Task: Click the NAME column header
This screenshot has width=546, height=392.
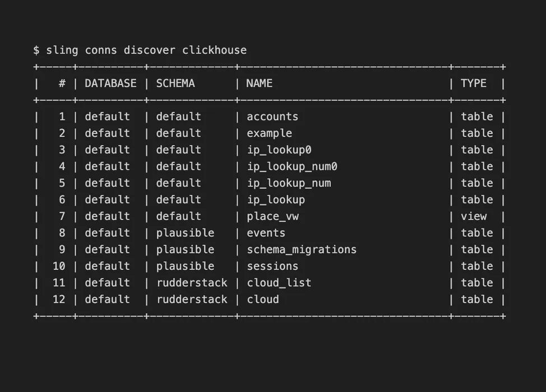Action: [x=260, y=83]
